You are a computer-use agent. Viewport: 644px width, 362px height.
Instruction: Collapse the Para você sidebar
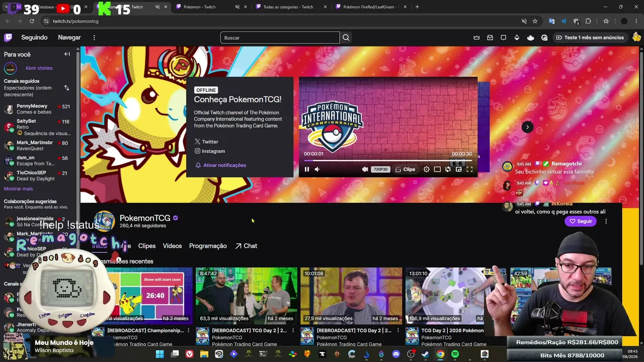[67, 54]
